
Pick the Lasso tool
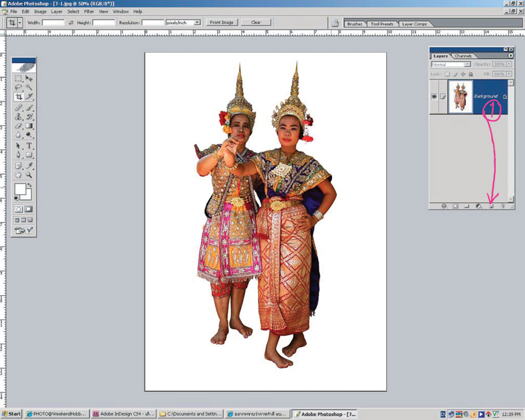click(x=18, y=88)
